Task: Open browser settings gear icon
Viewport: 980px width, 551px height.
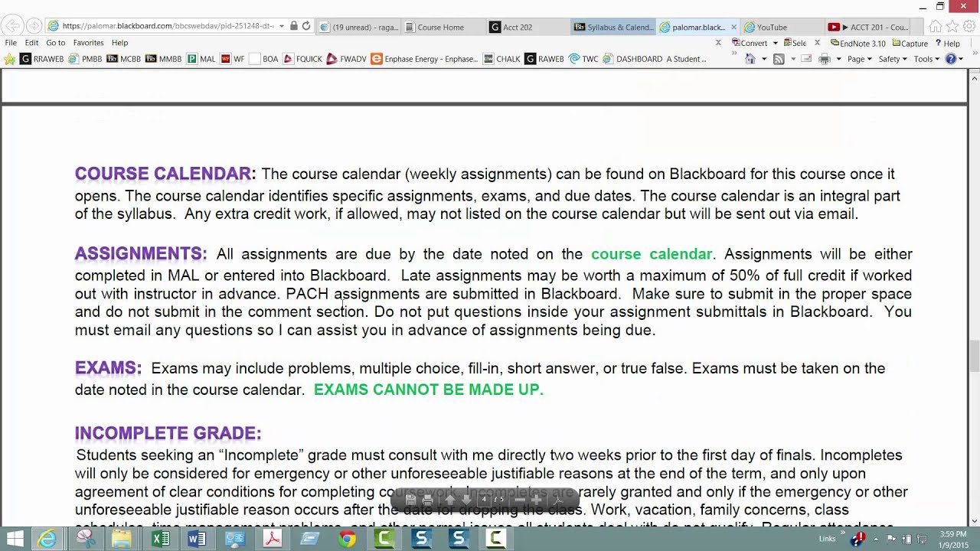Action: (969, 27)
